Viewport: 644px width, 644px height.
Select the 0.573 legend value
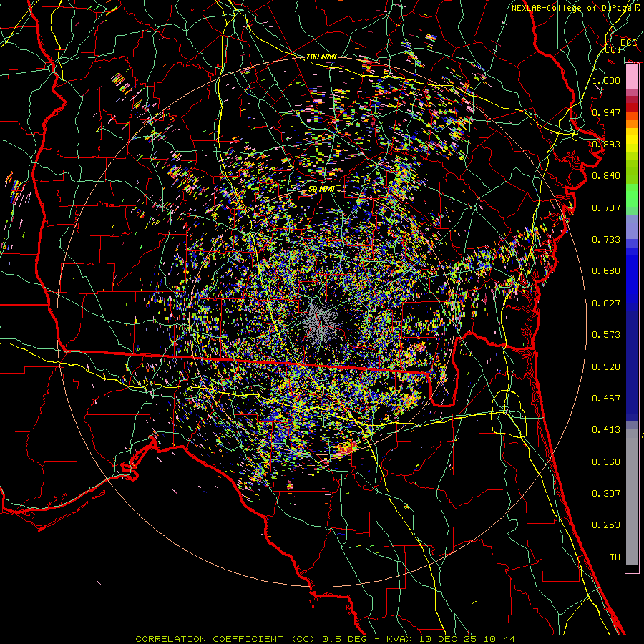tap(606, 335)
